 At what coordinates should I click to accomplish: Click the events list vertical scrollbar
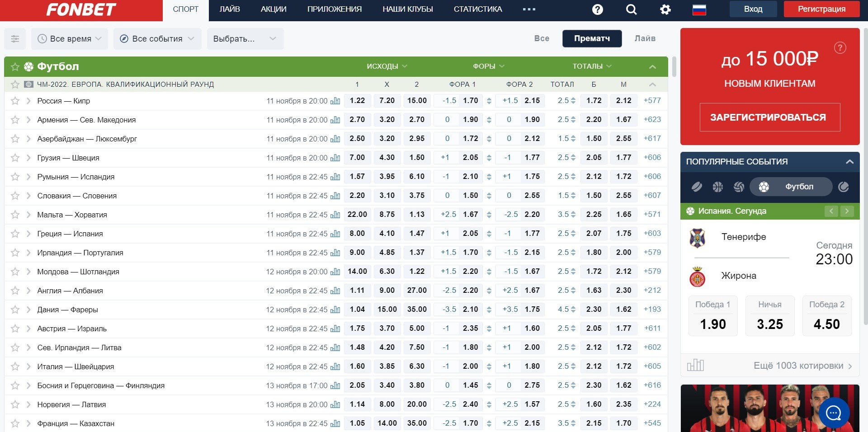[x=674, y=67]
